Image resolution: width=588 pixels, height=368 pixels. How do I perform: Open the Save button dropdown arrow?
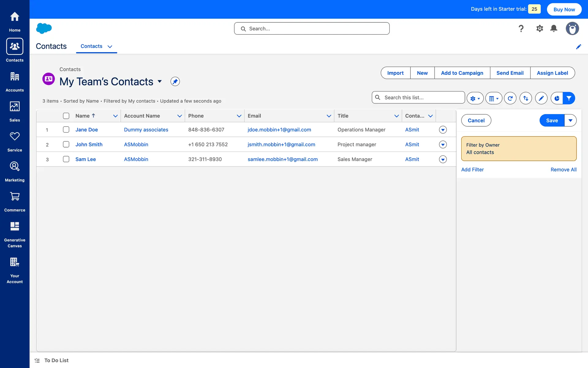pyautogui.click(x=570, y=121)
